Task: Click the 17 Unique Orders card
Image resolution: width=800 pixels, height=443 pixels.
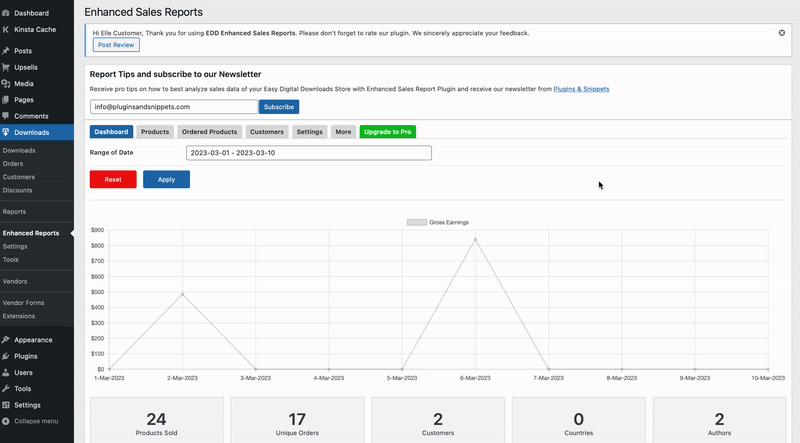Action: click(x=297, y=420)
